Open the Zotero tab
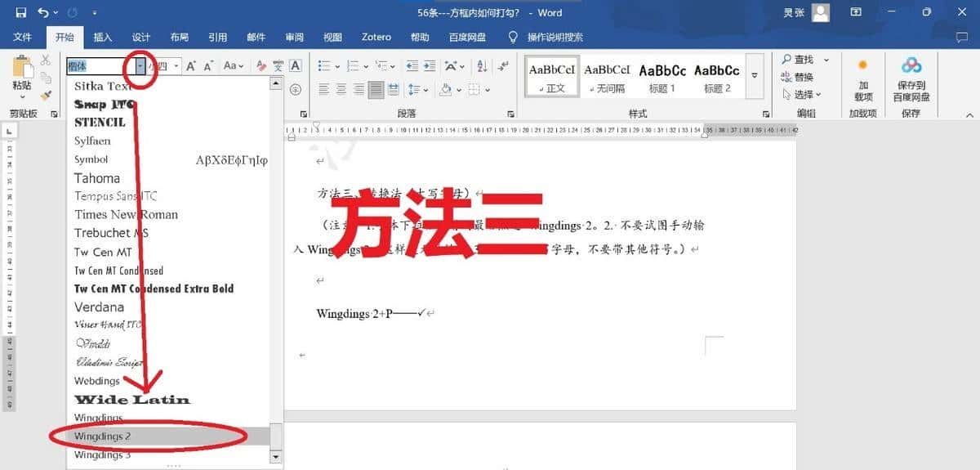The width and height of the screenshot is (980, 470). (x=376, y=37)
